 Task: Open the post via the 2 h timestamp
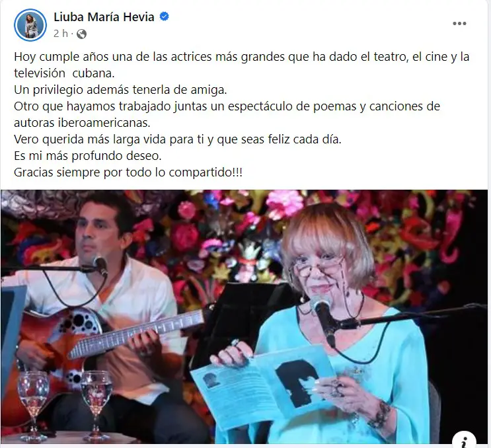pos(60,34)
